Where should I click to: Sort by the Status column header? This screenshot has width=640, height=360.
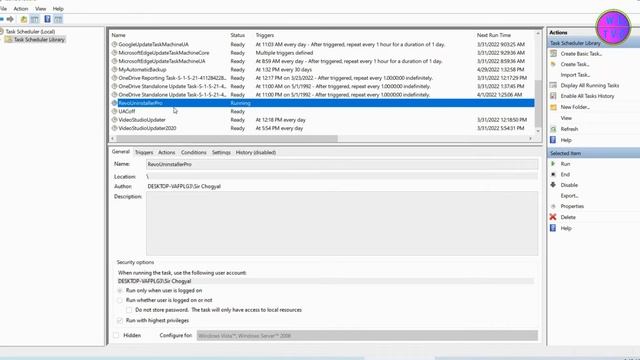pyautogui.click(x=237, y=35)
